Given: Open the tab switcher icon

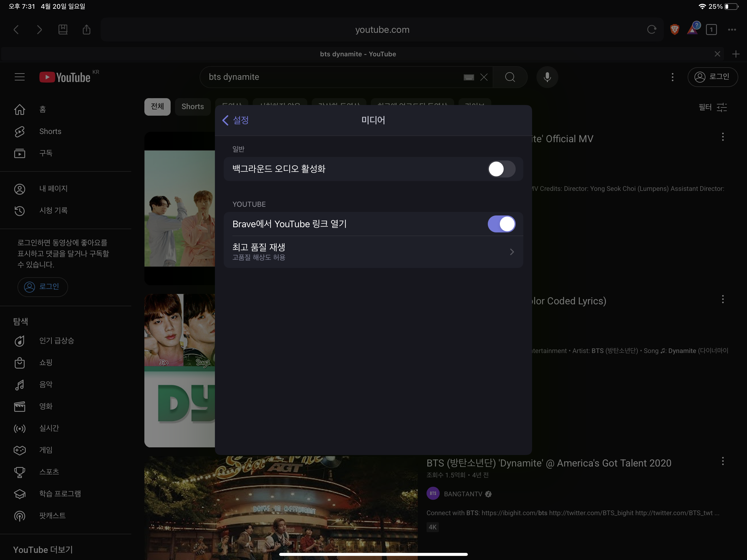Looking at the screenshot, I should [x=711, y=30].
